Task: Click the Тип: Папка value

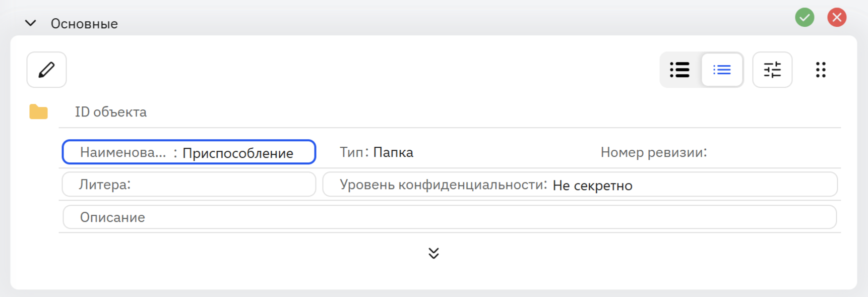Action: coord(393,152)
